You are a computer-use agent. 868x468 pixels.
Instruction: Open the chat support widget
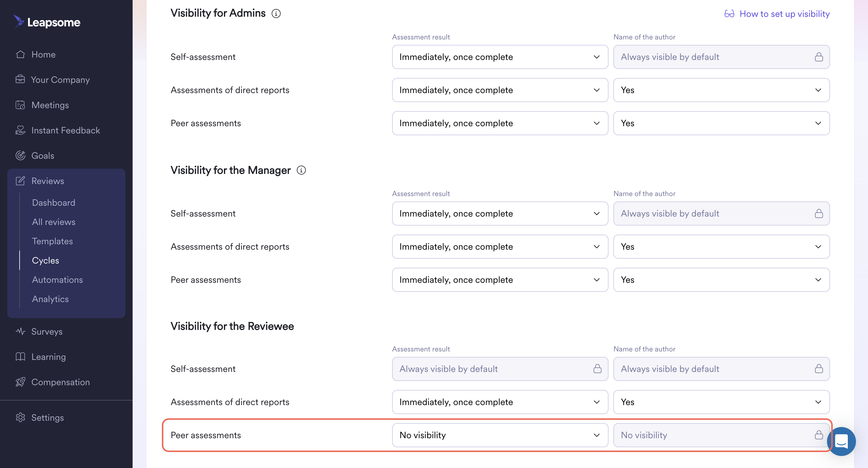841,441
